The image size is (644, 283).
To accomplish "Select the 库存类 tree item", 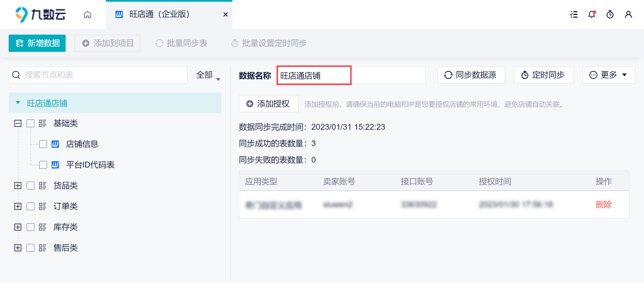I will [66, 227].
